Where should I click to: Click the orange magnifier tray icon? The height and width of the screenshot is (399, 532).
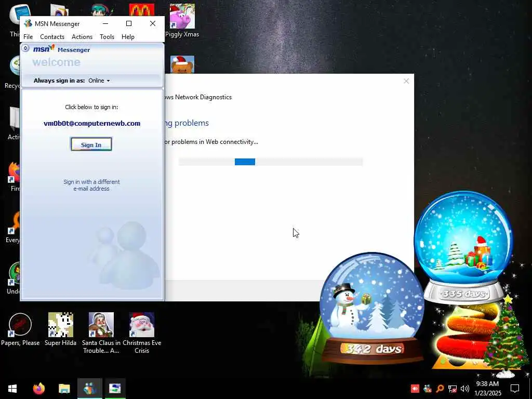(x=440, y=389)
